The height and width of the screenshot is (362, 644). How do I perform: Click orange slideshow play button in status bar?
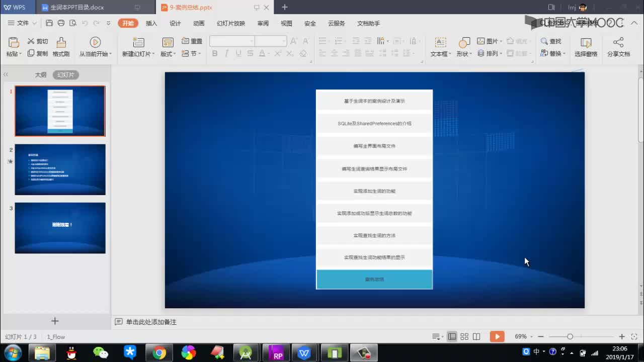(x=497, y=336)
